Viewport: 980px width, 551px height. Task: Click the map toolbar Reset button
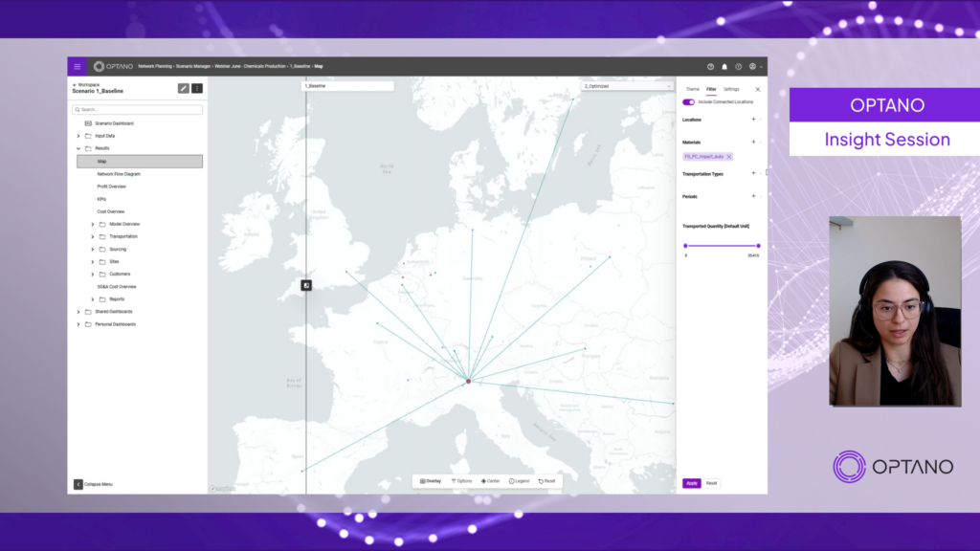[546, 481]
